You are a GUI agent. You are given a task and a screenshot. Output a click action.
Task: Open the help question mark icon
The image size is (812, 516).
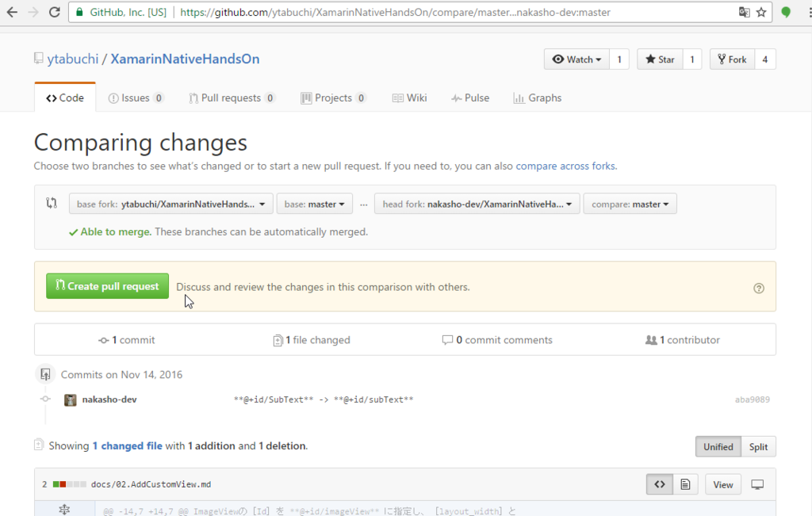[x=759, y=289]
